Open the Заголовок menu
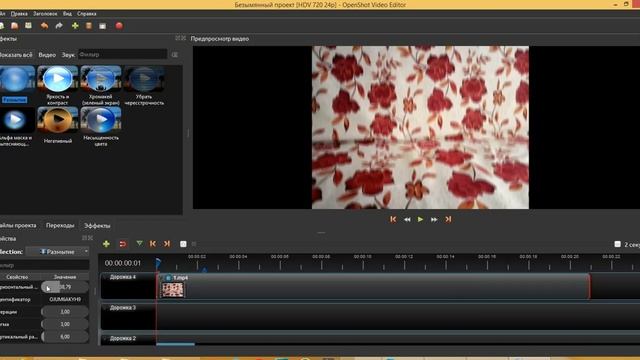Screen dimensions: 640x360 point(45,13)
